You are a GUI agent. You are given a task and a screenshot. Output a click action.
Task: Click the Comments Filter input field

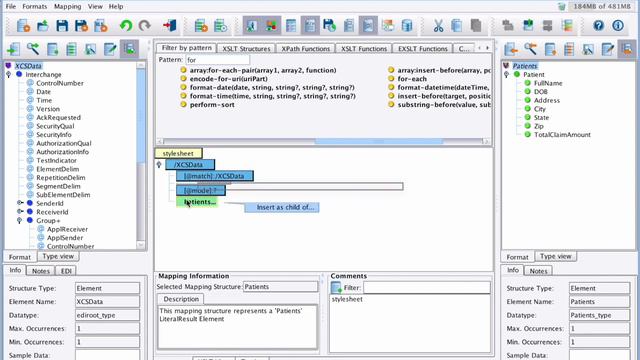427,288
